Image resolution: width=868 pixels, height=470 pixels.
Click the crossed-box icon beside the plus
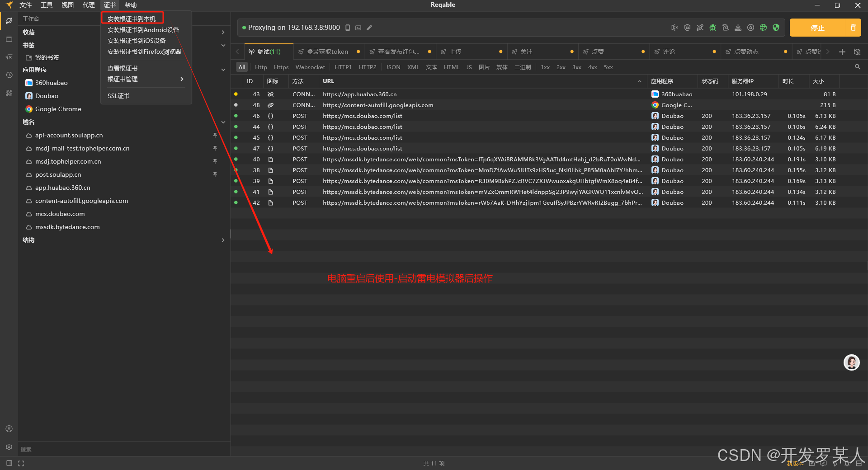click(857, 52)
